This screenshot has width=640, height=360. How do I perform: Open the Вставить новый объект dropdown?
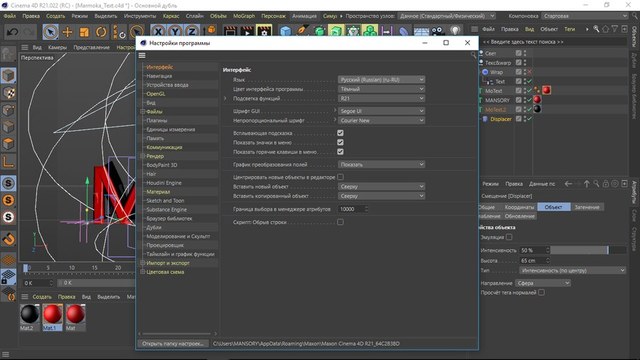[x=381, y=187]
